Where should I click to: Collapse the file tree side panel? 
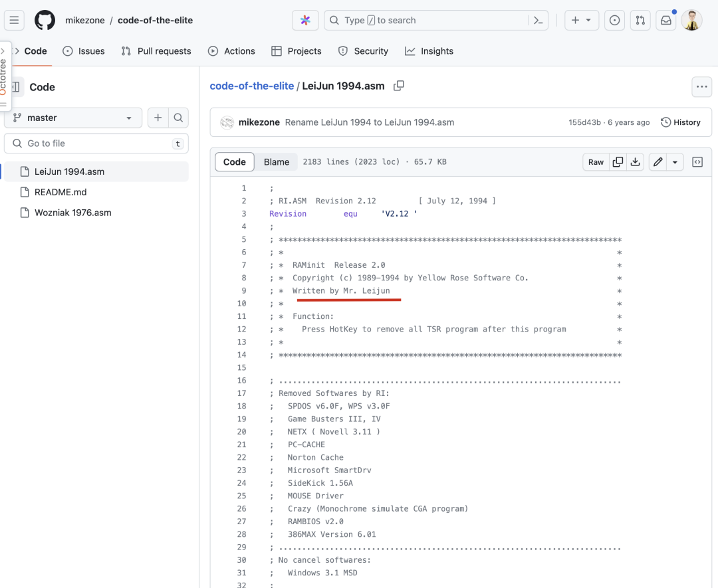15,86
